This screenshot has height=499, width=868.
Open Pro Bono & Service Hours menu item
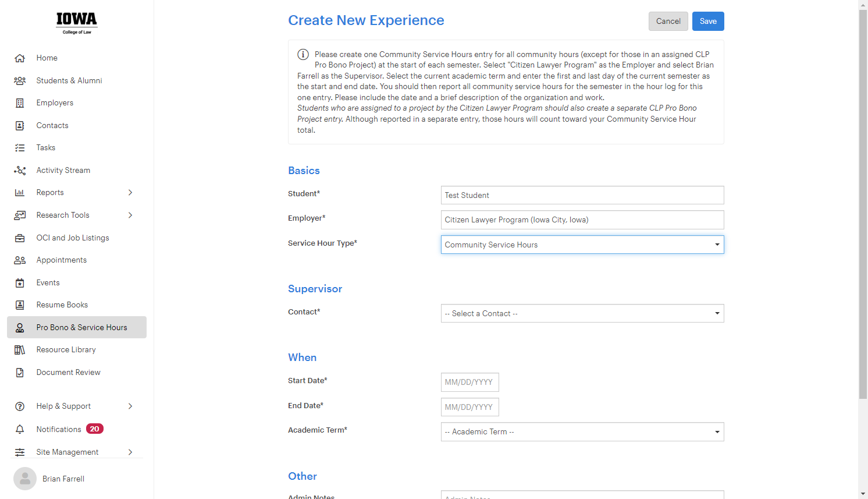77,327
